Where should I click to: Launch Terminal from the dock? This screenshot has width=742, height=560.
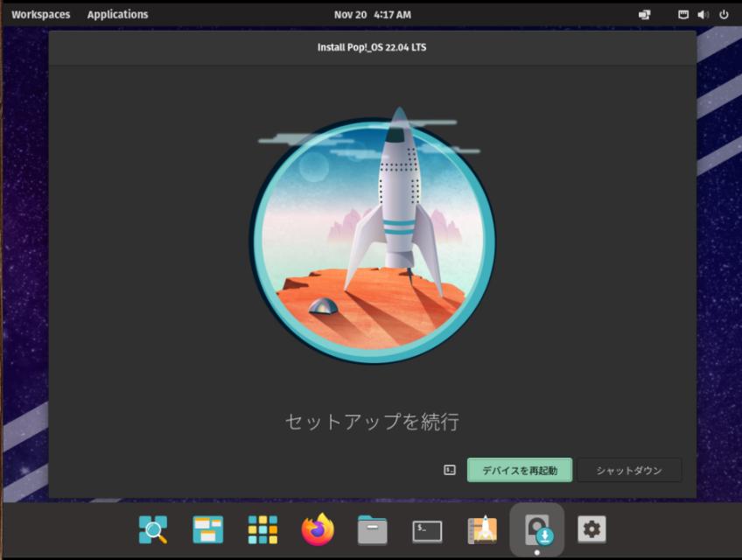(x=427, y=531)
